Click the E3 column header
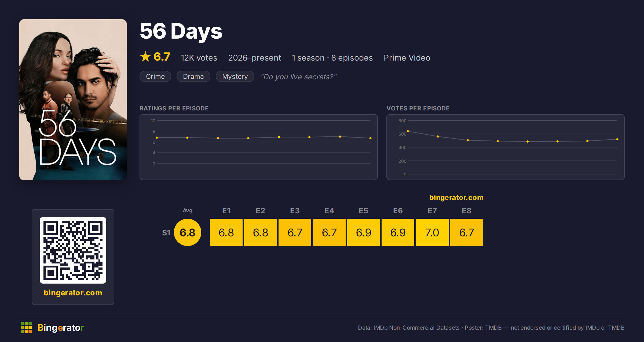The image size is (644, 342). click(295, 211)
